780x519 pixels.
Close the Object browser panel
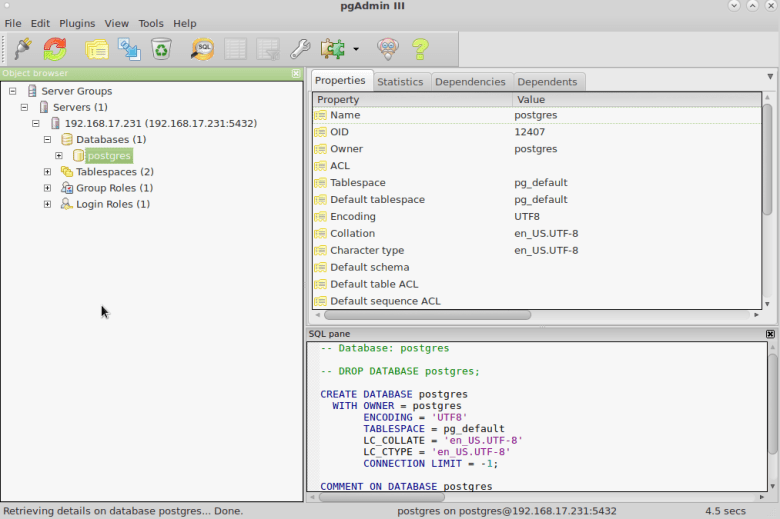296,74
